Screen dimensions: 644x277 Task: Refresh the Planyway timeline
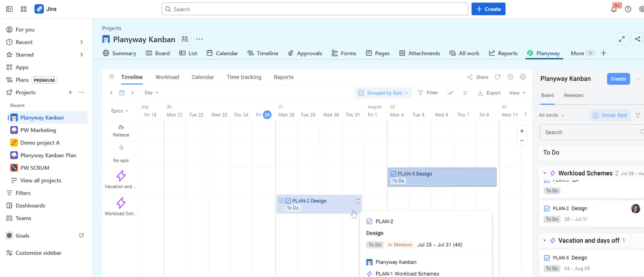[x=497, y=77]
